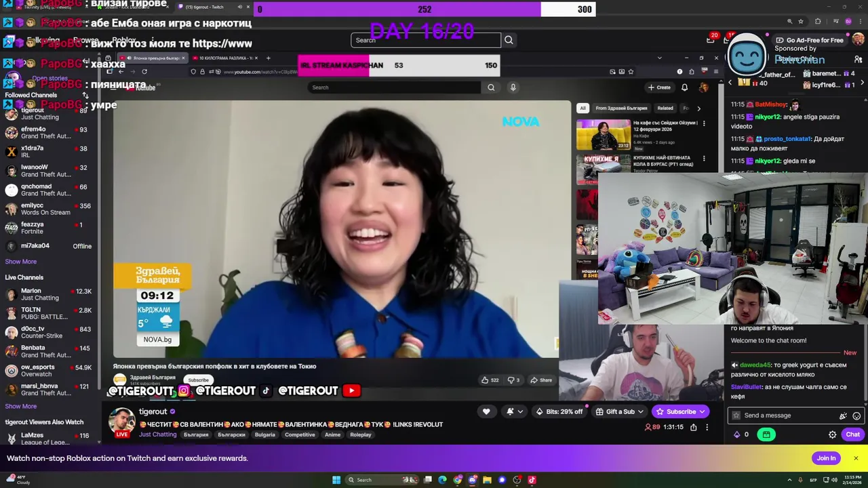Click the Windows Start button
868x488 pixels.
[336, 480]
